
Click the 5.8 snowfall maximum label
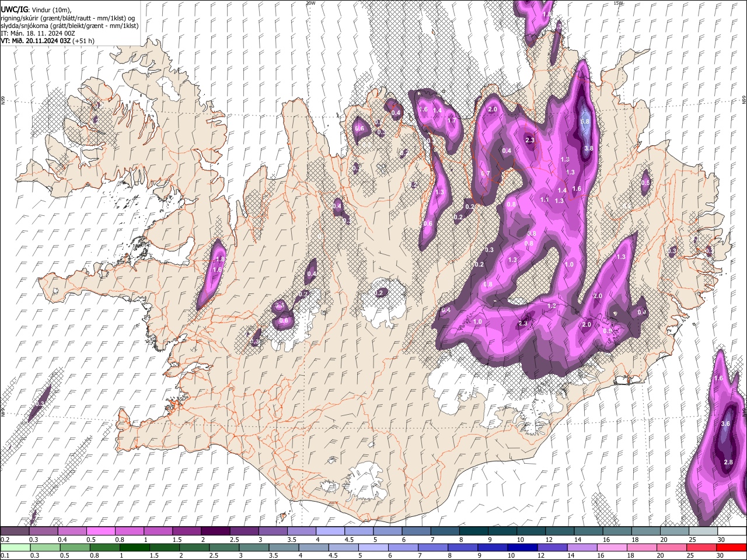(585, 121)
